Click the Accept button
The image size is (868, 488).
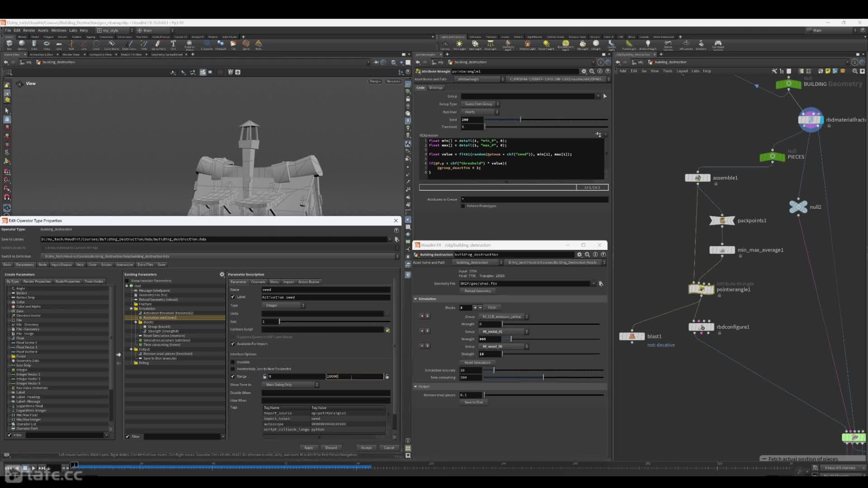click(x=366, y=448)
